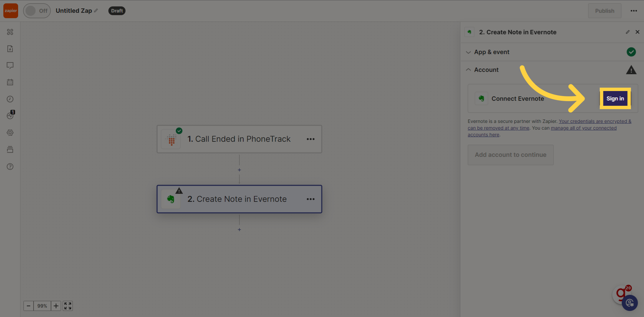This screenshot has height=317, width=644.
Task: Open more options for Evernote step
Action: [x=310, y=199]
